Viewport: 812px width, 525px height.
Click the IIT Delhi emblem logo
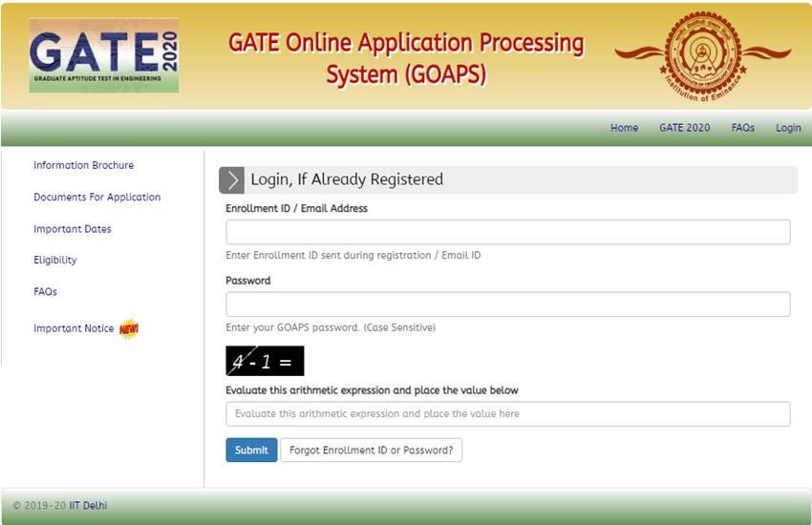[x=702, y=53]
